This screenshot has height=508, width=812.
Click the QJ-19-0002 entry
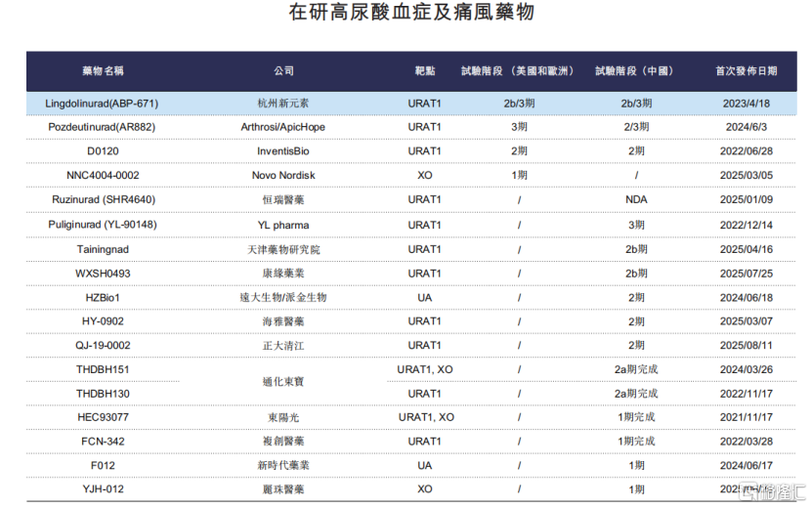click(x=103, y=346)
